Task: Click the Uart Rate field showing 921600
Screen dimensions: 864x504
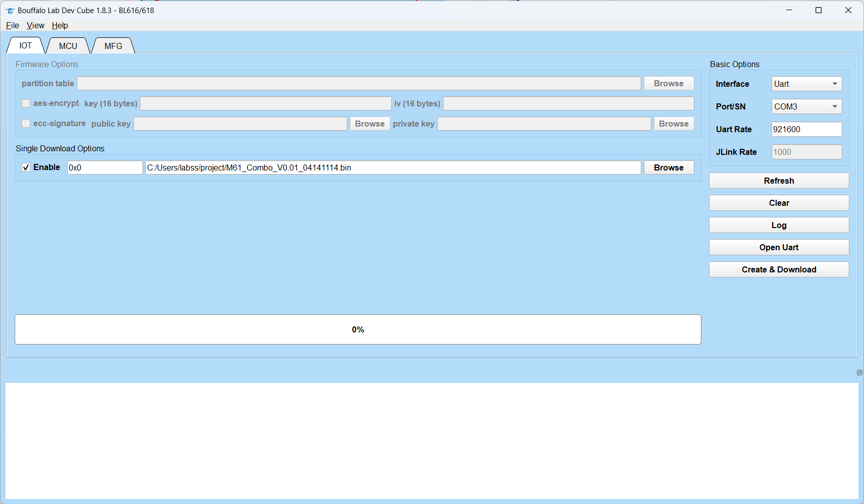Action: 806,129
